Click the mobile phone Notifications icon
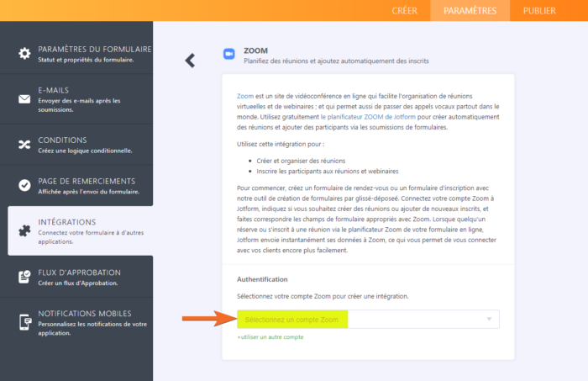Screen dimensions: 588x381 25,322
